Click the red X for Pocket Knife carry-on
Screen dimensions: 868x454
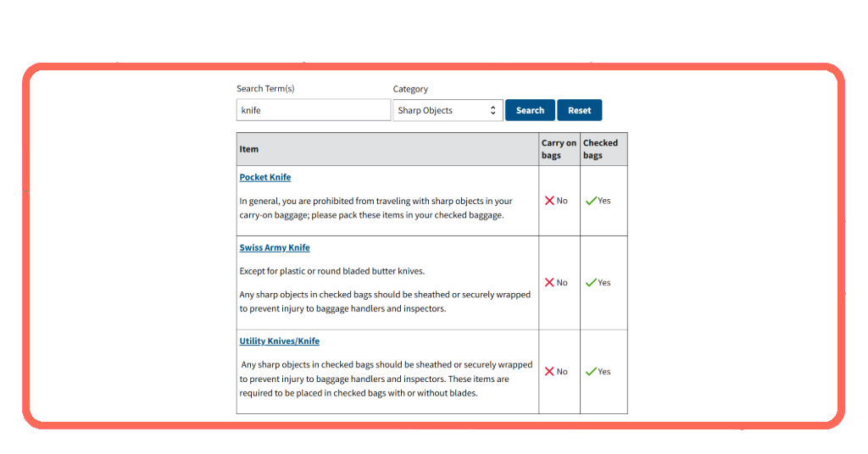(549, 201)
